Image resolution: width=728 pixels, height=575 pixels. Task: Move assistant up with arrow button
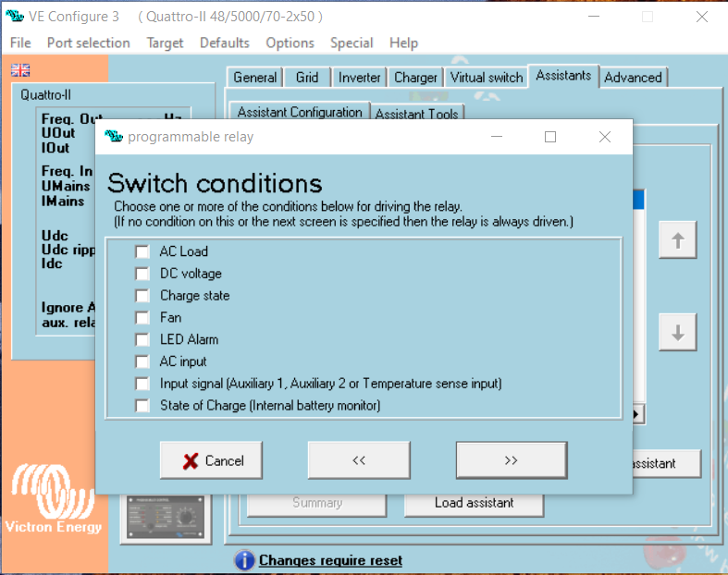[677, 240]
